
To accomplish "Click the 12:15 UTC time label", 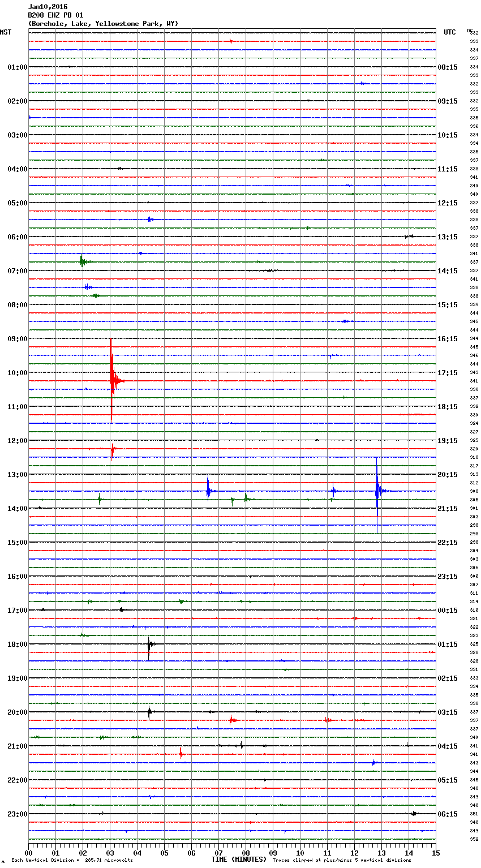I will 448,203.
